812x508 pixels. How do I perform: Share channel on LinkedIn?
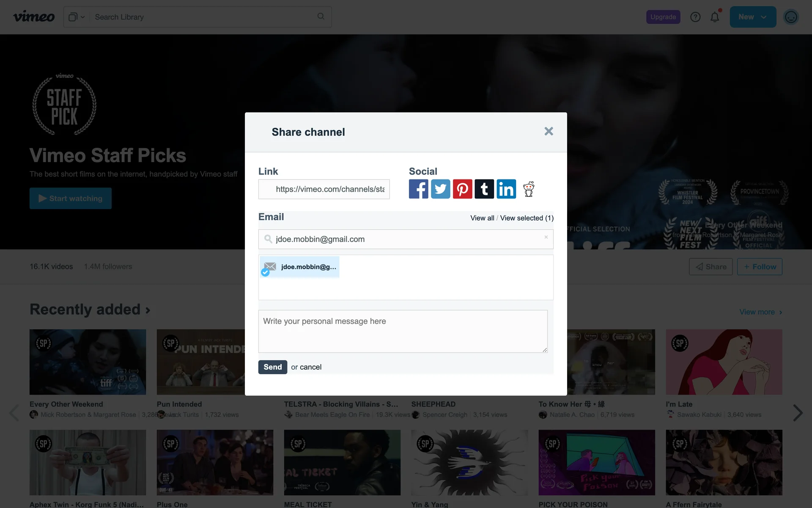pyautogui.click(x=506, y=189)
